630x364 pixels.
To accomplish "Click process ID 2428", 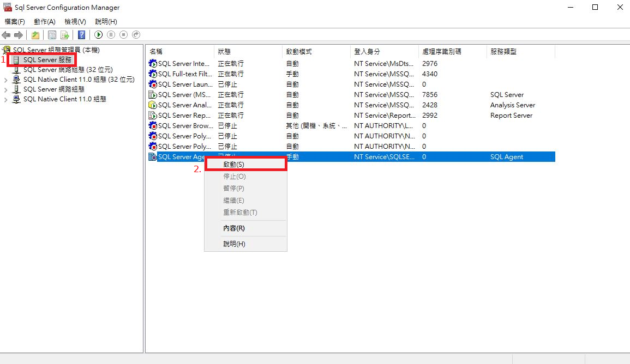I will coord(430,105).
